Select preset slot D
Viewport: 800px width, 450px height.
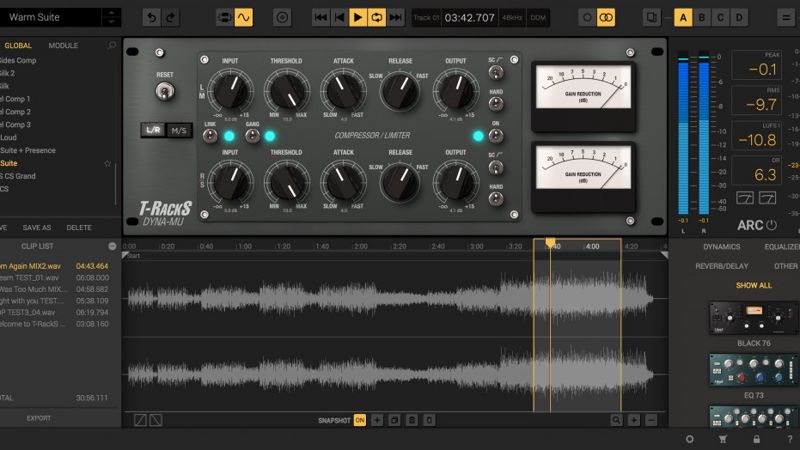click(739, 18)
